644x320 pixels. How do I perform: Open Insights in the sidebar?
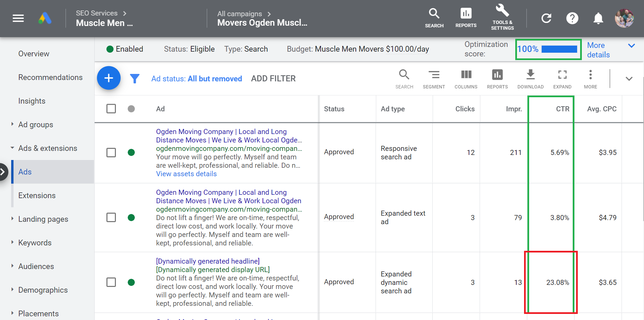32,101
